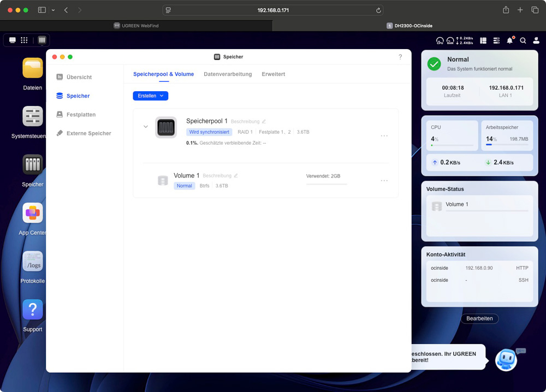Show the all-apps grid icon
The width and height of the screenshot is (546, 392).
tap(24, 40)
